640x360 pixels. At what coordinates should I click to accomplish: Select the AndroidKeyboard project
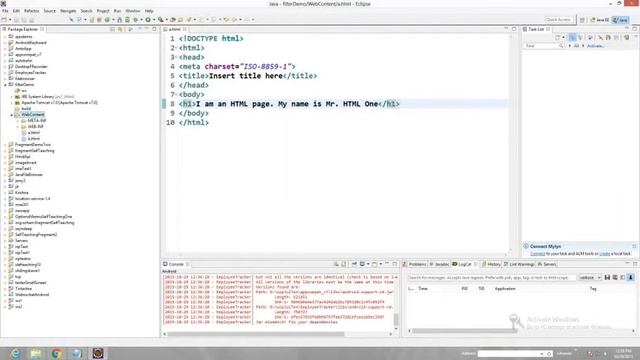[31, 42]
